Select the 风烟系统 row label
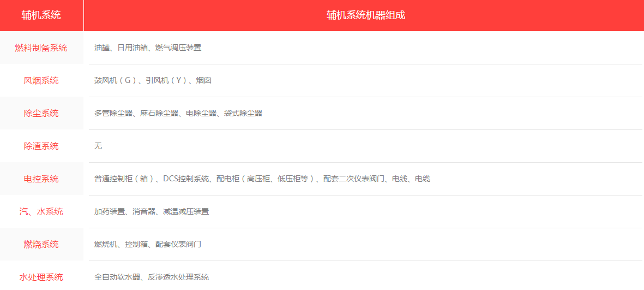The width and height of the screenshot is (644, 290). pos(41,80)
